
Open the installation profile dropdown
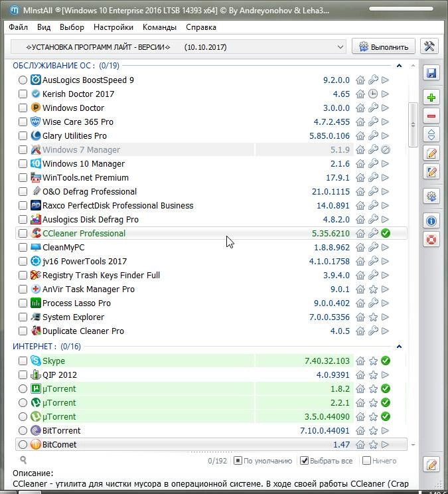pyautogui.click(x=179, y=47)
